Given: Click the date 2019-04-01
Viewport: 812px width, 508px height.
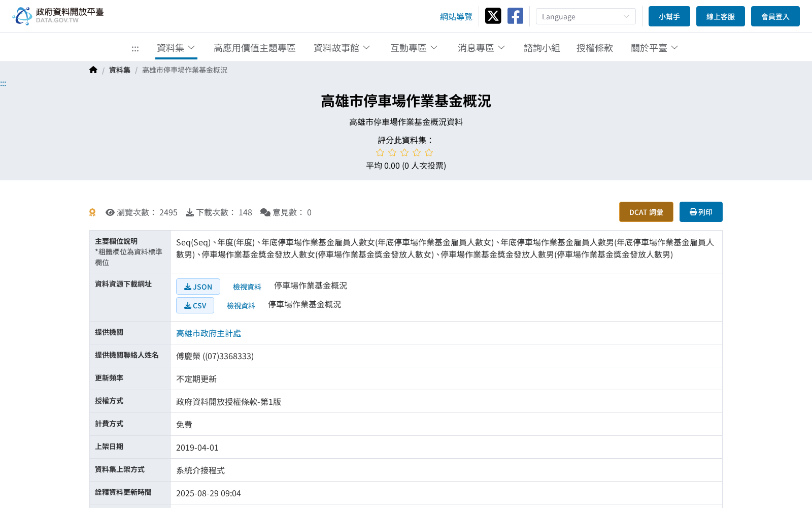Looking at the screenshot, I should (197, 448).
